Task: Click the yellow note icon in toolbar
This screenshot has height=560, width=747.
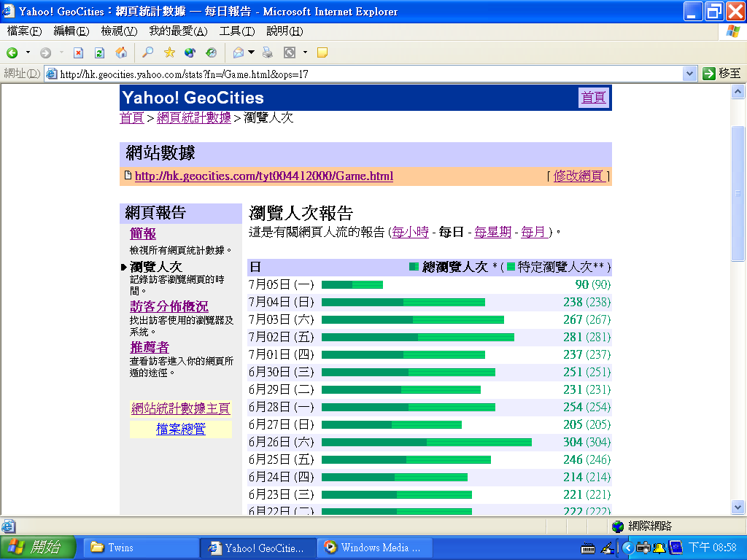Action: [322, 52]
